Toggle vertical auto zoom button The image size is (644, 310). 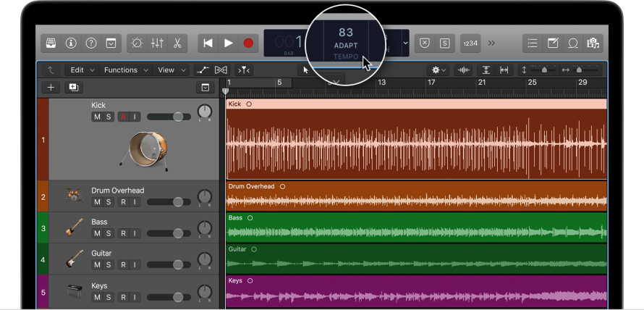[x=486, y=70]
